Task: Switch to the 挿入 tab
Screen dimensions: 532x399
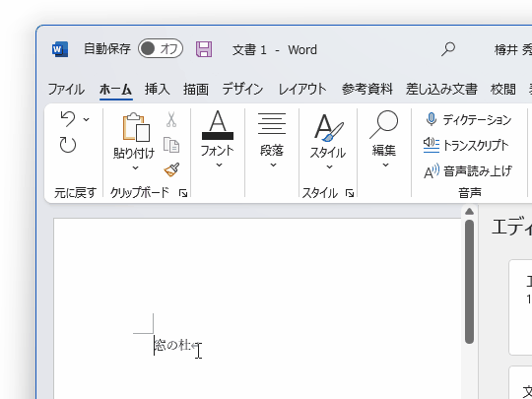Action: click(158, 90)
